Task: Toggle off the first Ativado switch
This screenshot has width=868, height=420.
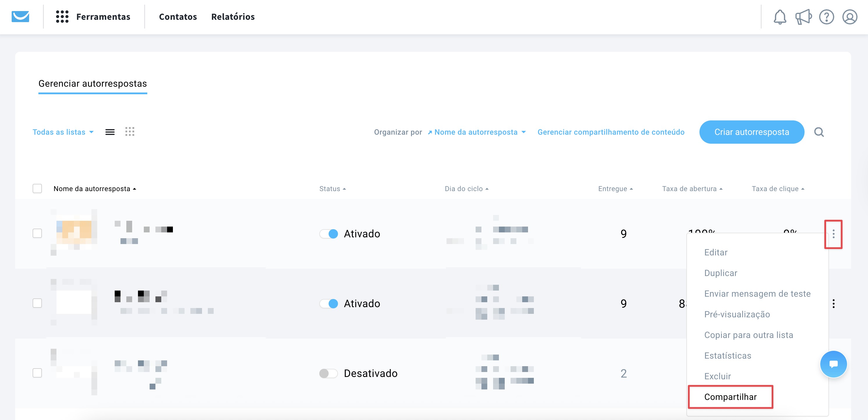Action: (x=329, y=234)
